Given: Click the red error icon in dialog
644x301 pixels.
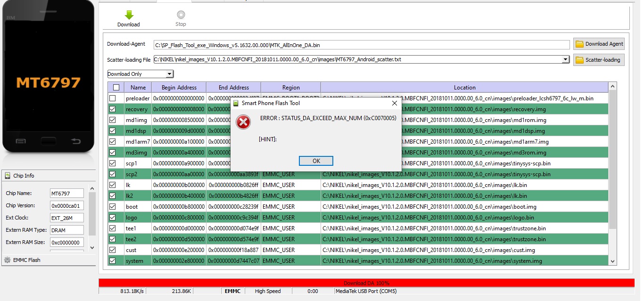Looking at the screenshot, I should click(x=243, y=122).
